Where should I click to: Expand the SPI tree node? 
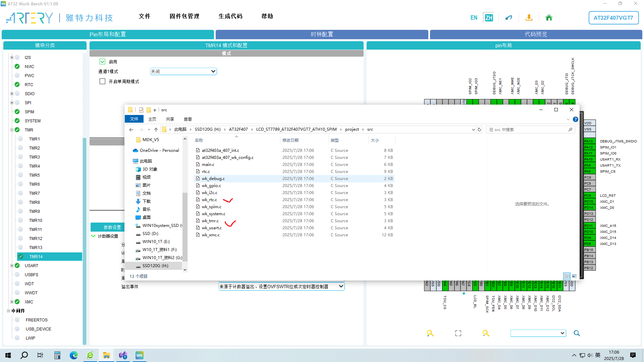point(12,103)
